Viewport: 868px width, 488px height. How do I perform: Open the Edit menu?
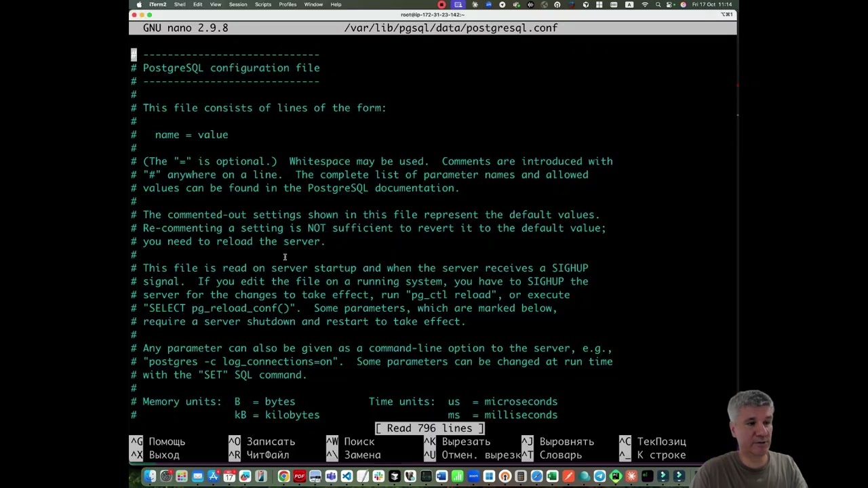(197, 4)
